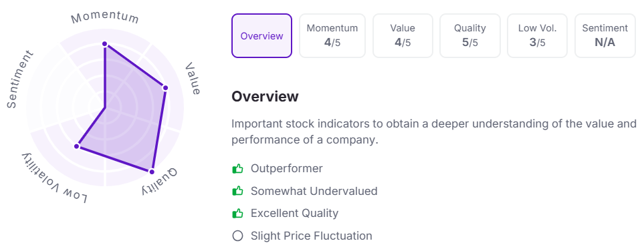Click the thumbs-up icon by Excellent Quality
This screenshot has height=249, width=644.
[x=237, y=214]
